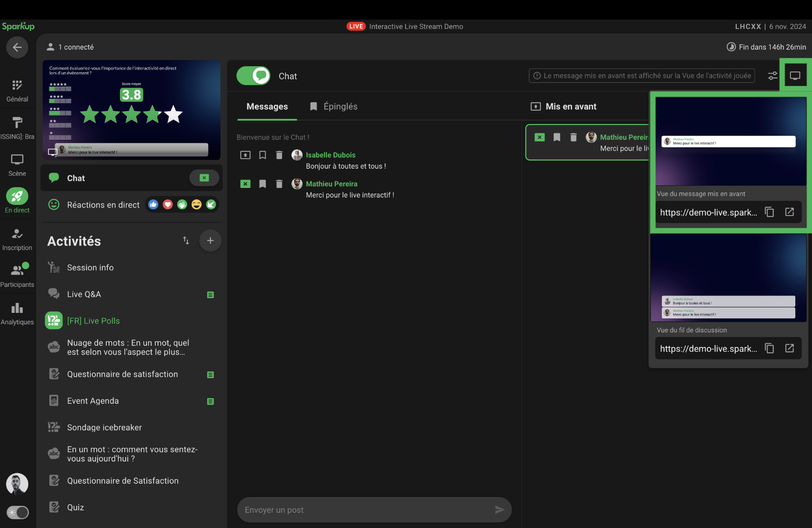Toggle the dark mode switch at bottom-left
Screen dimensions: 812x528
tap(18, 512)
